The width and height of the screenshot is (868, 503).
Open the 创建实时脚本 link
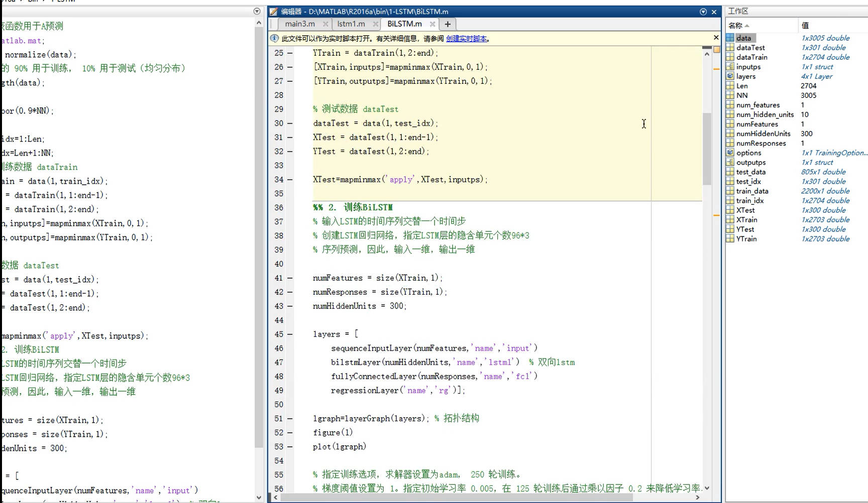click(466, 39)
